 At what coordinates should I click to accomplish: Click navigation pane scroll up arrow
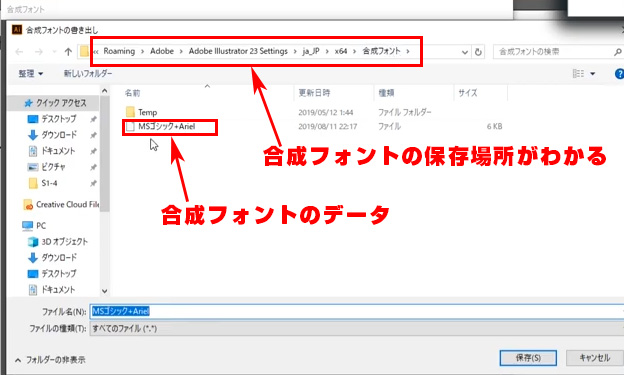tap(105, 91)
